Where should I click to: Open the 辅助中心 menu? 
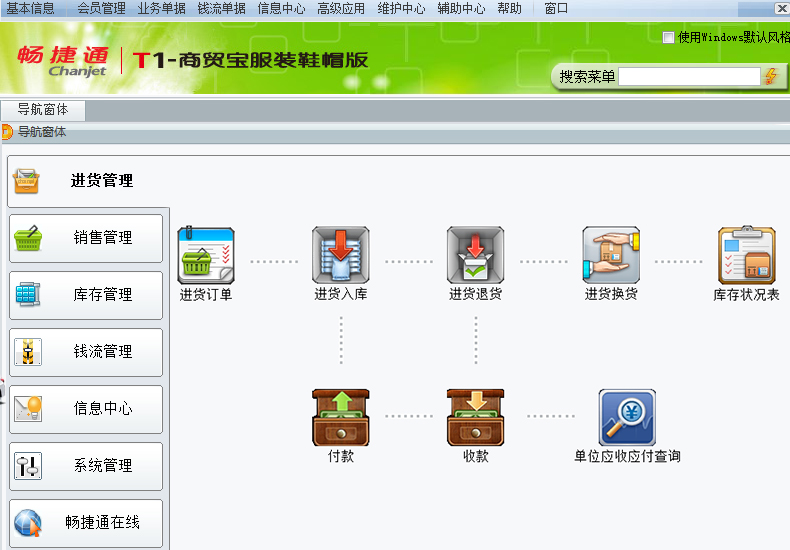(x=461, y=8)
